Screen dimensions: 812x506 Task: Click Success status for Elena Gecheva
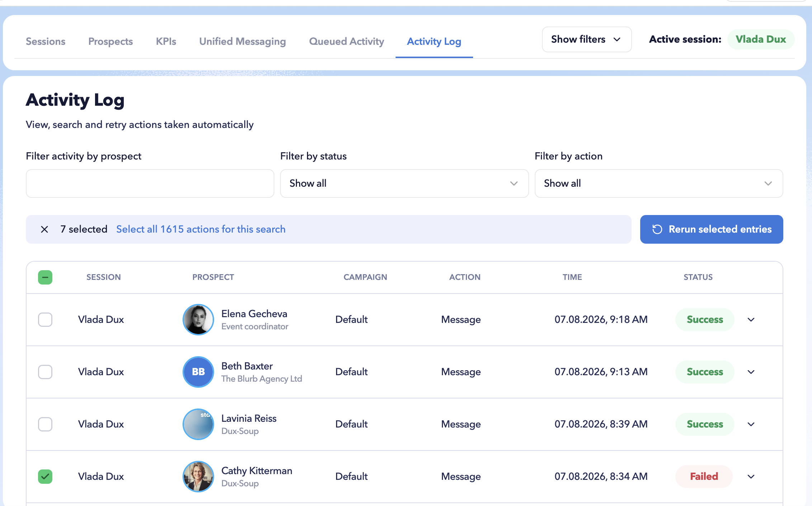[705, 320]
